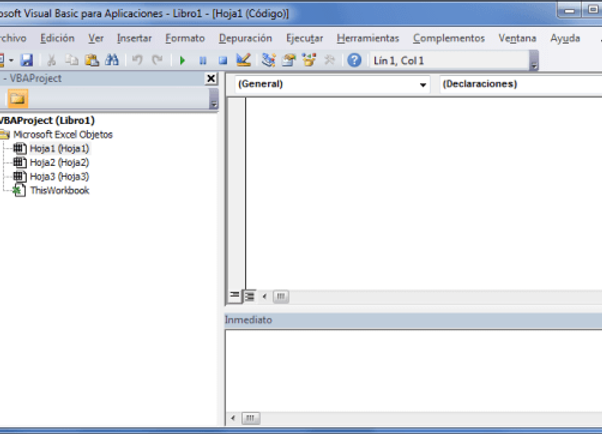
Task: Toggle Design Mode icon
Action: (243, 60)
